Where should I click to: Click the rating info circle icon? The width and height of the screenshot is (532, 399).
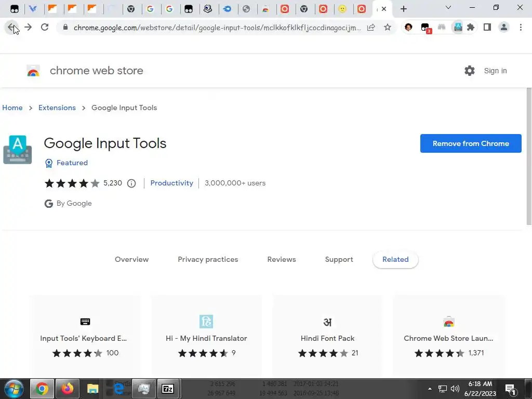(x=131, y=183)
